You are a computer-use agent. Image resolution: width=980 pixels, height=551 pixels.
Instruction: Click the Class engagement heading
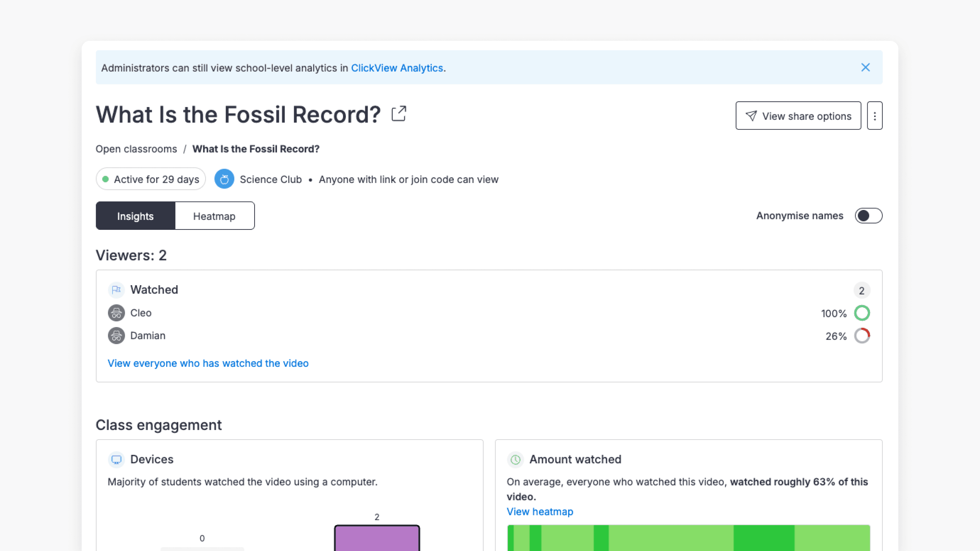click(159, 425)
